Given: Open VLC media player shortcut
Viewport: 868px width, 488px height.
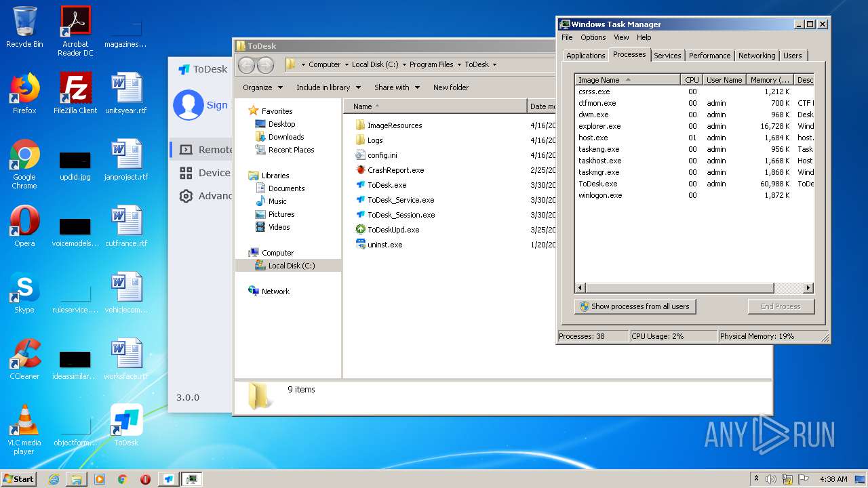Looking at the screenshot, I should tap(24, 430).
